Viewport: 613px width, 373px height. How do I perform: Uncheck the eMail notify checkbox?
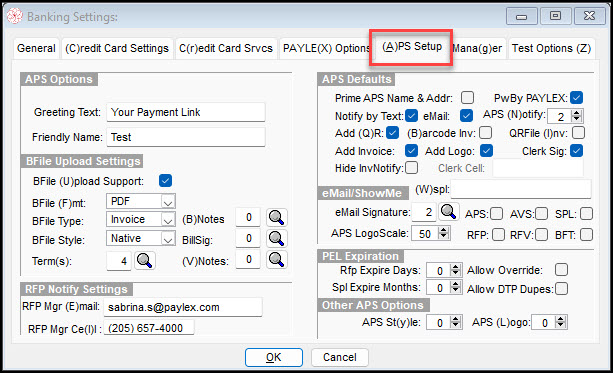[466, 116]
